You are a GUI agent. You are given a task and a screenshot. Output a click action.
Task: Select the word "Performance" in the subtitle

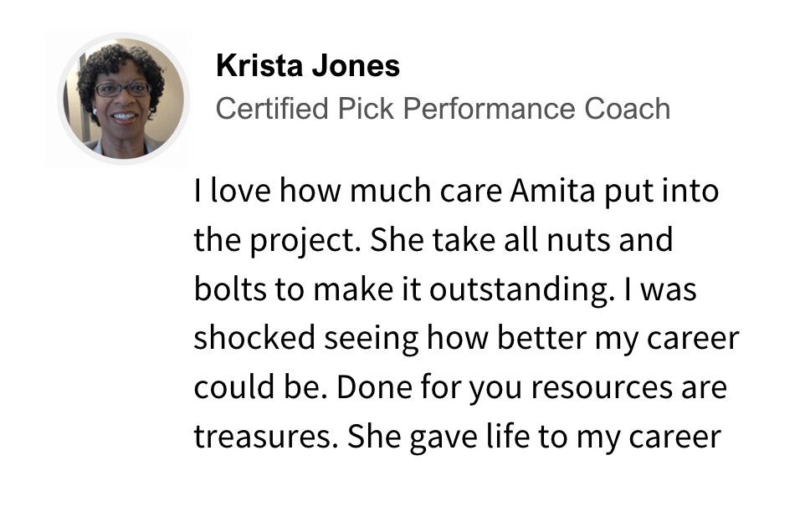pyautogui.click(x=489, y=108)
